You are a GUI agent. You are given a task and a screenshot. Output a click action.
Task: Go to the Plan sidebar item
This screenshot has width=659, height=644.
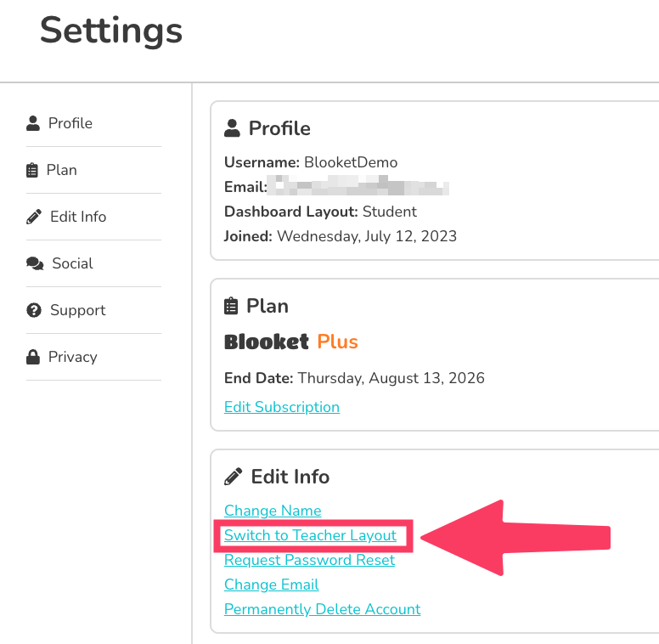(x=62, y=170)
